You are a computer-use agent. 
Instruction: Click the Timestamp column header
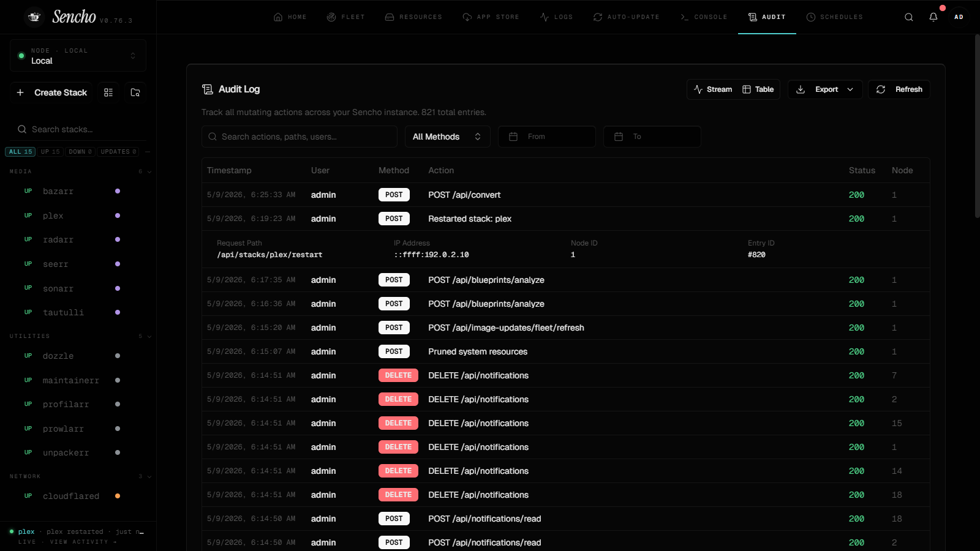[x=229, y=170]
